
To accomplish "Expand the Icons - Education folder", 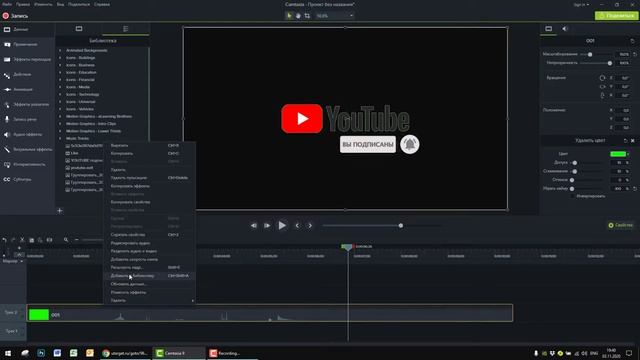I will (x=60, y=72).
